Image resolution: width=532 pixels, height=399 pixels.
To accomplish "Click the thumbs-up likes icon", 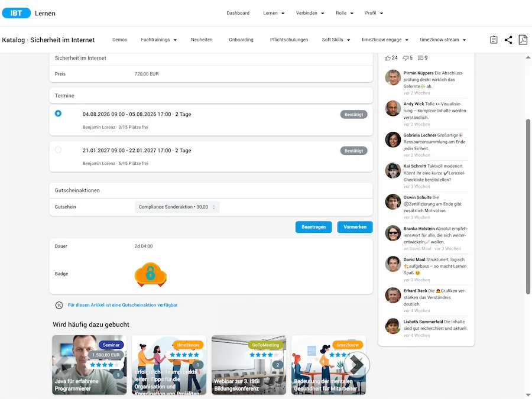I will click(x=387, y=58).
